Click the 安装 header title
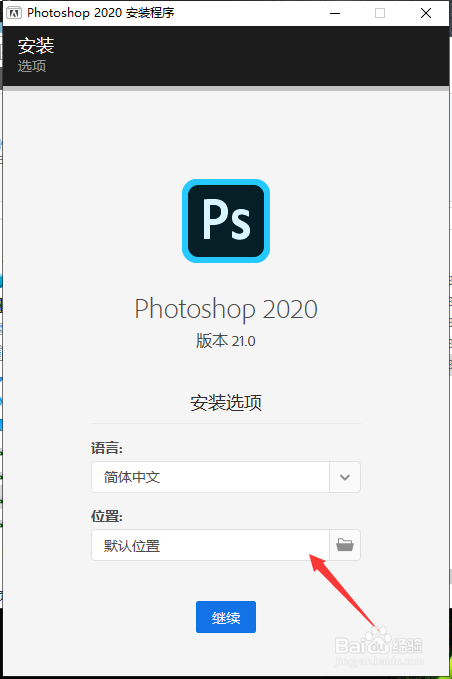The height and width of the screenshot is (679, 452). tap(36, 46)
